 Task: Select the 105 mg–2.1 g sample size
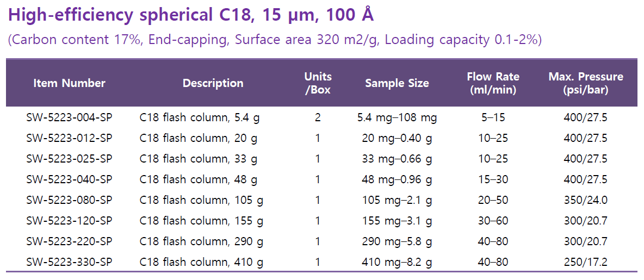pos(397,200)
